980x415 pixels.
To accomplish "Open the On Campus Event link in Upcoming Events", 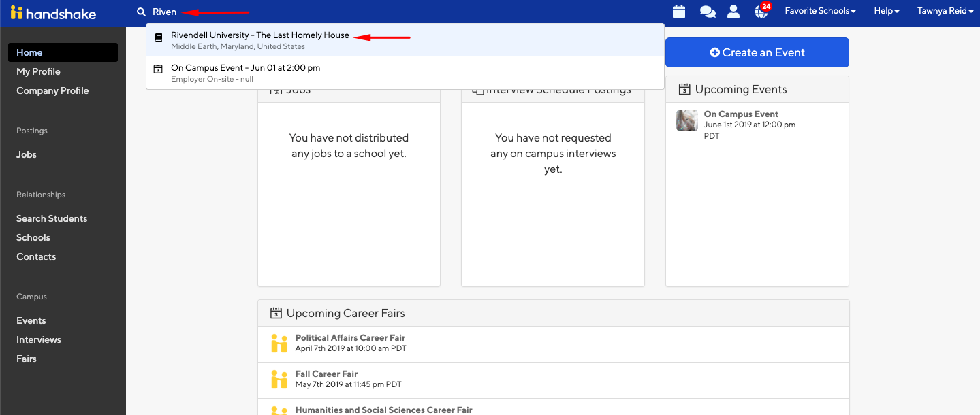I will point(741,114).
